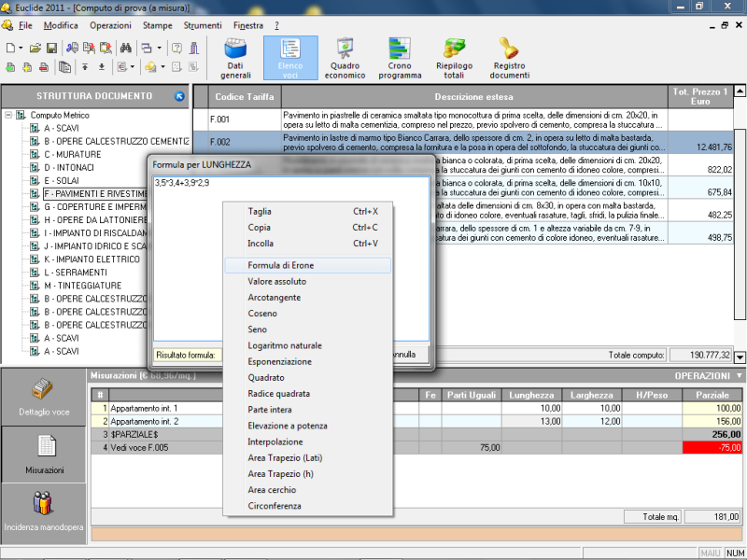Click the Quadro economico toolbar icon
This screenshot has height=560, width=747.
(345, 58)
